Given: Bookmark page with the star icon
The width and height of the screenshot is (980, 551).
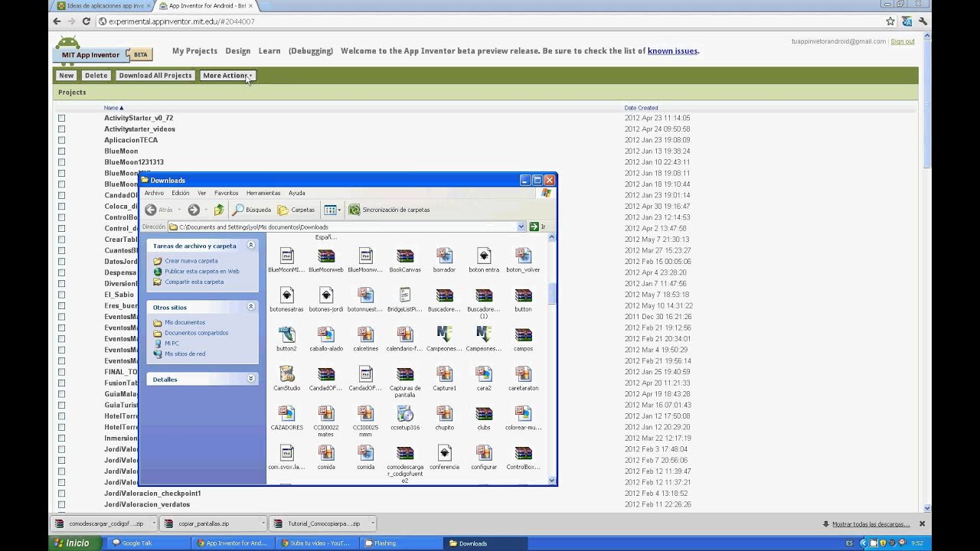Looking at the screenshot, I should click(890, 21).
